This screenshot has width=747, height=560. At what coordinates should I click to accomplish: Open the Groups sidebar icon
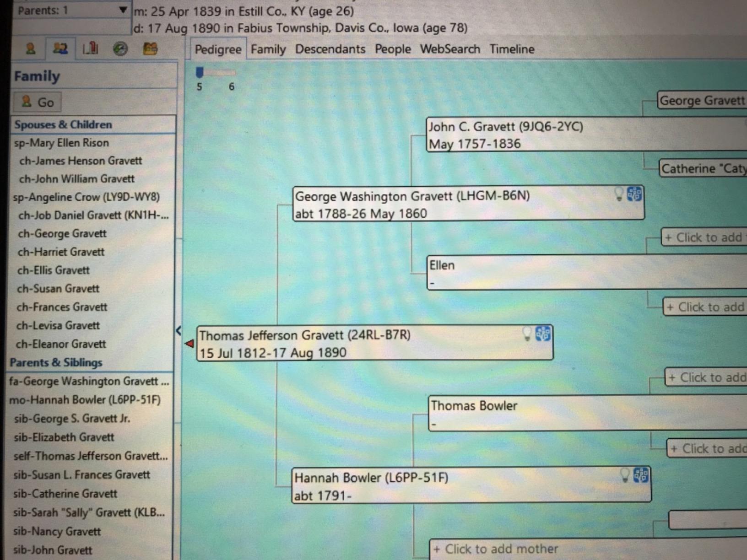click(x=150, y=48)
